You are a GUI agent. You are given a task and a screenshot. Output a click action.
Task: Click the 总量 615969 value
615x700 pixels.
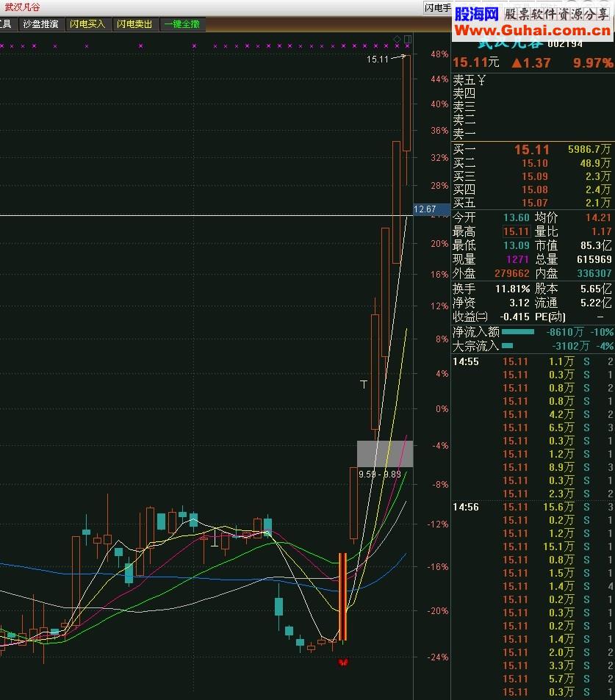point(594,259)
